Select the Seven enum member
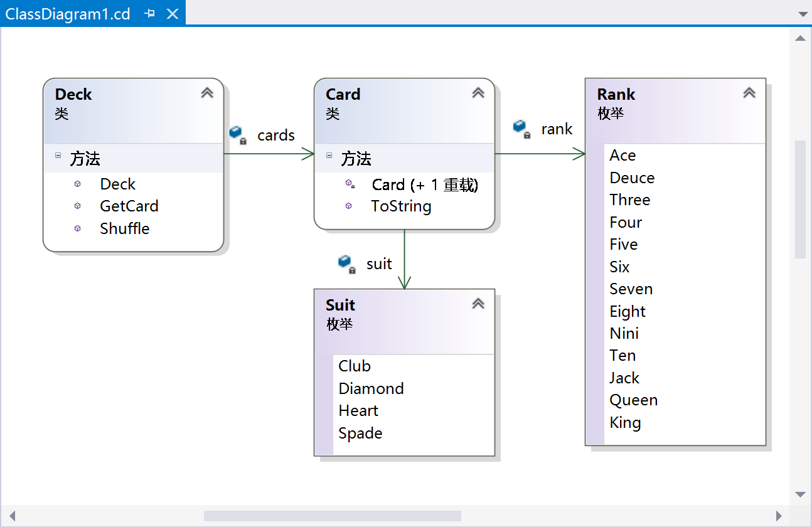The image size is (812, 527). (631, 289)
